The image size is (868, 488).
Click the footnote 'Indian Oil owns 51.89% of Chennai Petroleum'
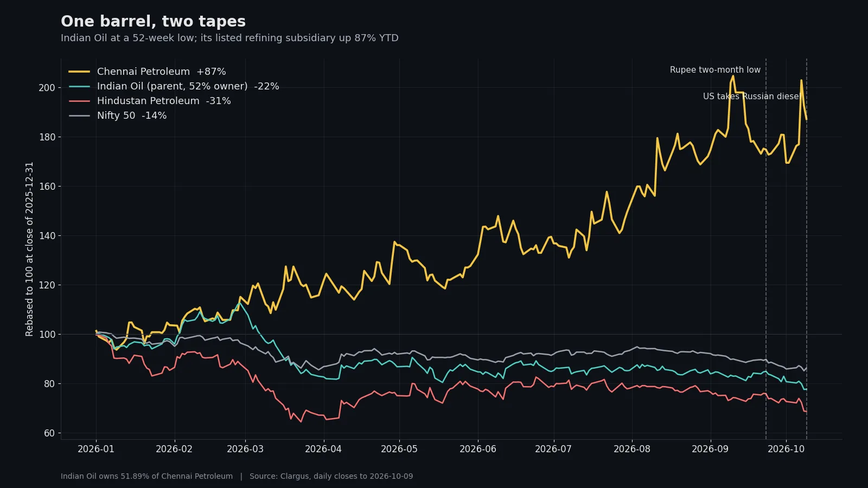(146, 476)
